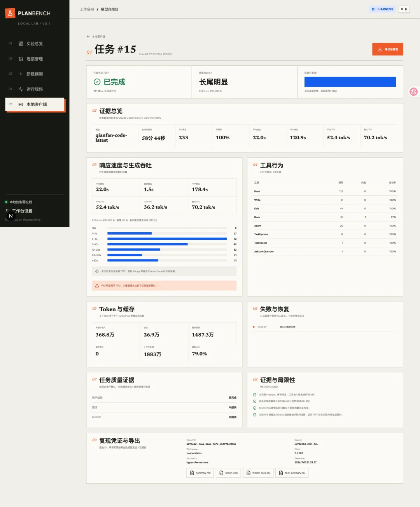Open 实验总览 from the sidebar
This screenshot has width=420, height=507.
pos(35,44)
